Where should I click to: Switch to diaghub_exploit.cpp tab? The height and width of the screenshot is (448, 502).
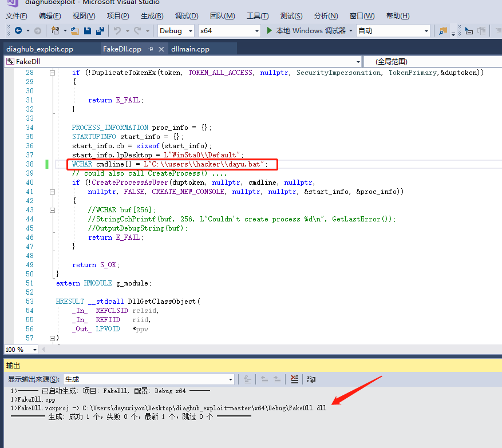(39, 49)
